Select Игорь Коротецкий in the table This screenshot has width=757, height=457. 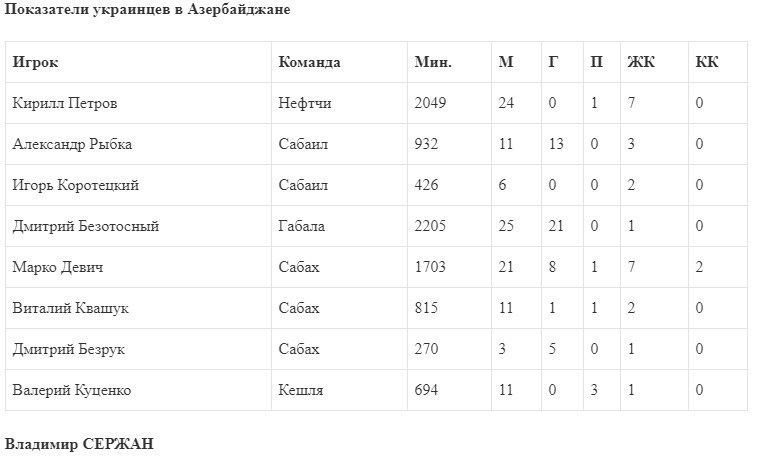pyautogui.click(x=75, y=185)
